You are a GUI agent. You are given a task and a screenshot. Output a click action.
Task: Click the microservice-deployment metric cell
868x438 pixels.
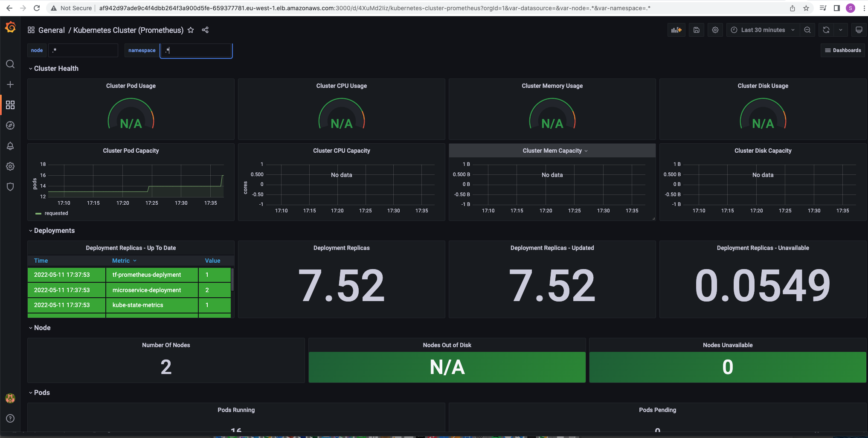[152, 290]
